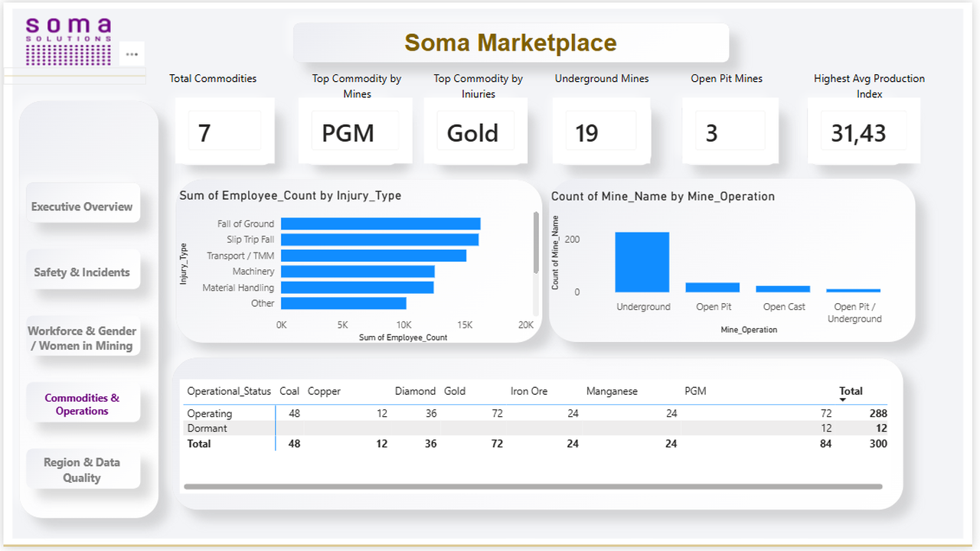Select the Open Cast column bar
The image size is (980, 551).
click(783, 289)
